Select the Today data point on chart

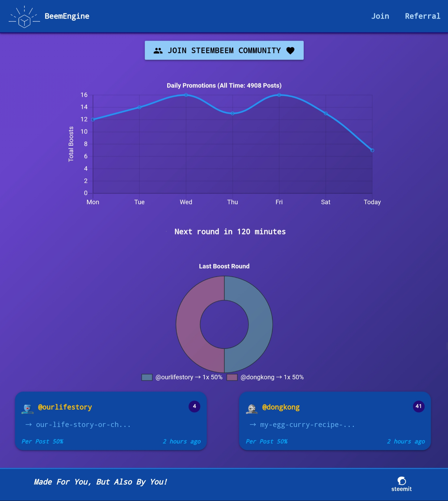372,150
